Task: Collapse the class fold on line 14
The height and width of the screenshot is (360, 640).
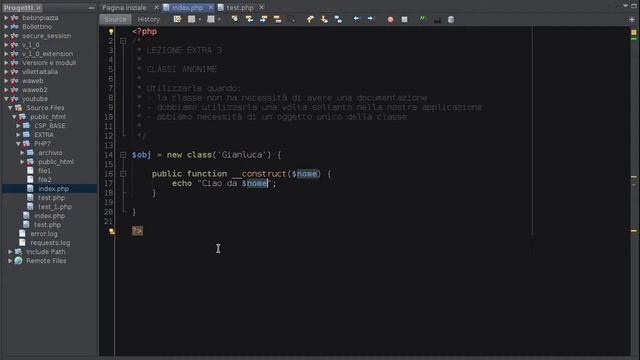Action: (x=123, y=155)
